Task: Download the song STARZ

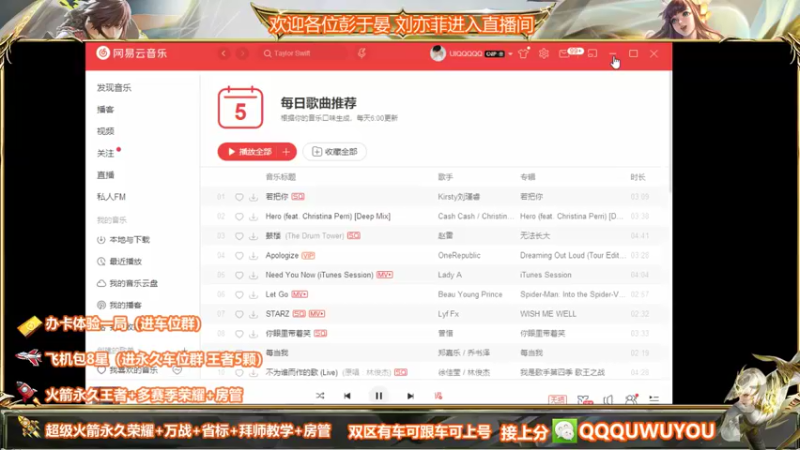Action: 253,314
